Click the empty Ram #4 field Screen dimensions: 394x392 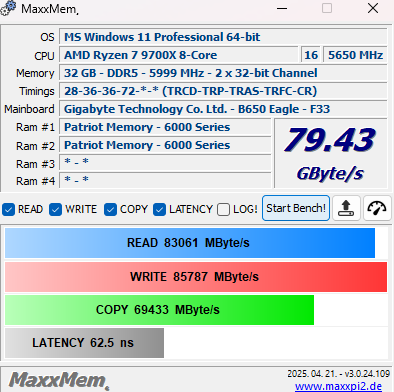[165, 180]
